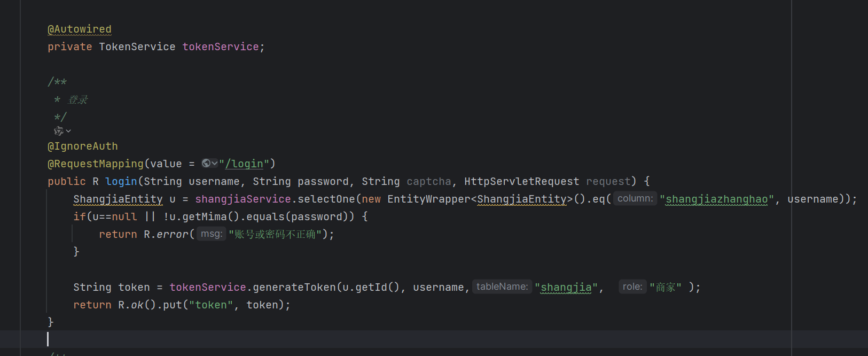Click the @RequestMapping annotation
Image resolution: width=868 pixels, height=356 pixels.
click(96, 164)
